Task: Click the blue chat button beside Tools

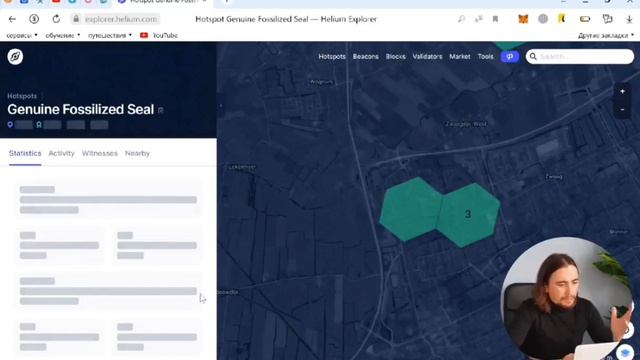Action: point(510,57)
